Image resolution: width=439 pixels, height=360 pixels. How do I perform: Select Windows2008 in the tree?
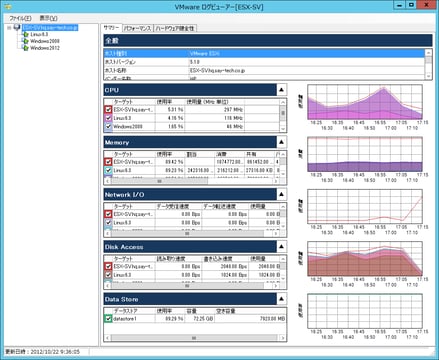click(x=45, y=41)
